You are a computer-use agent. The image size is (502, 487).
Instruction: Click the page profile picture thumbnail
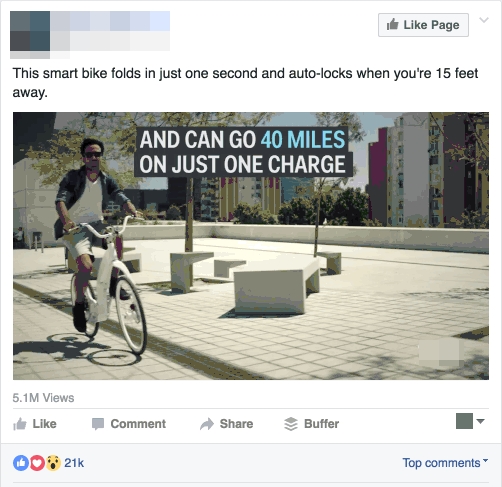pos(30,31)
